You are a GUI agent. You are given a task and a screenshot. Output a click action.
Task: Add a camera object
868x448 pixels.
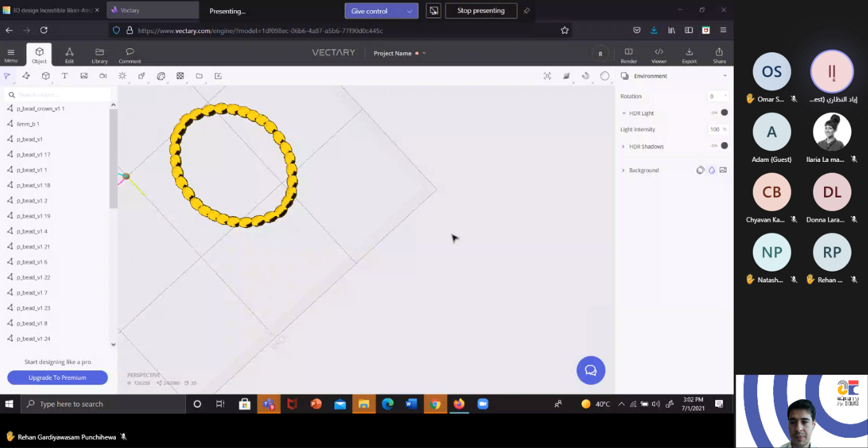click(x=103, y=76)
